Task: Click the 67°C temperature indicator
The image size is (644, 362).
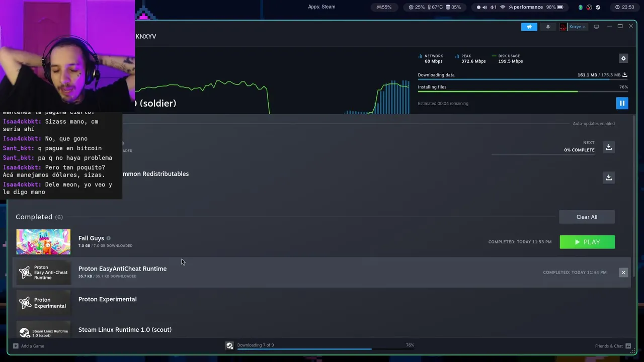Action: [436, 7]
